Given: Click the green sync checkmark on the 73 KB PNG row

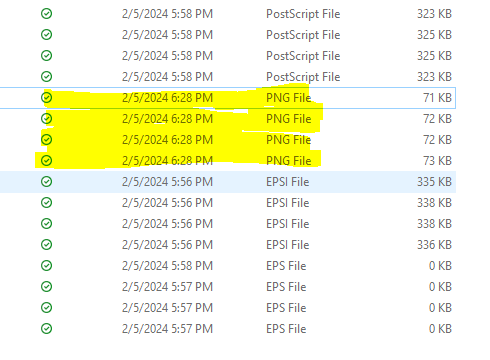Looking at the screenshot, I should pyautogui.click(x=46, y=161).
